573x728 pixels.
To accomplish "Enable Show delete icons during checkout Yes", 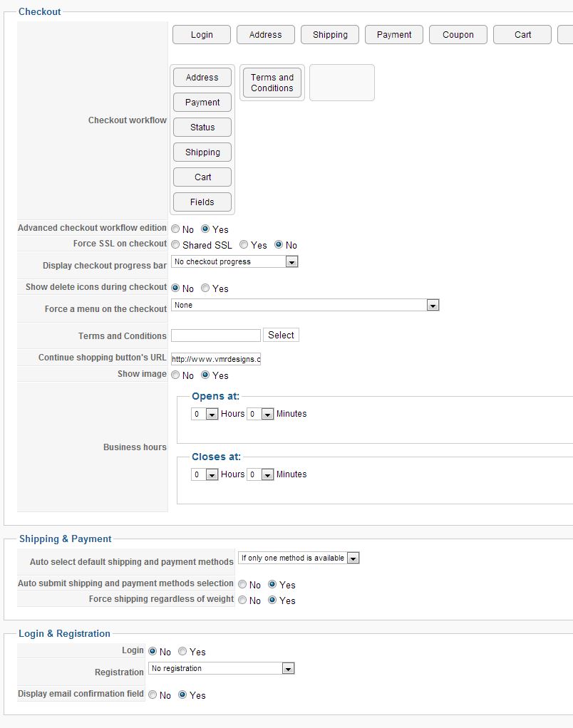I will 205,288.
